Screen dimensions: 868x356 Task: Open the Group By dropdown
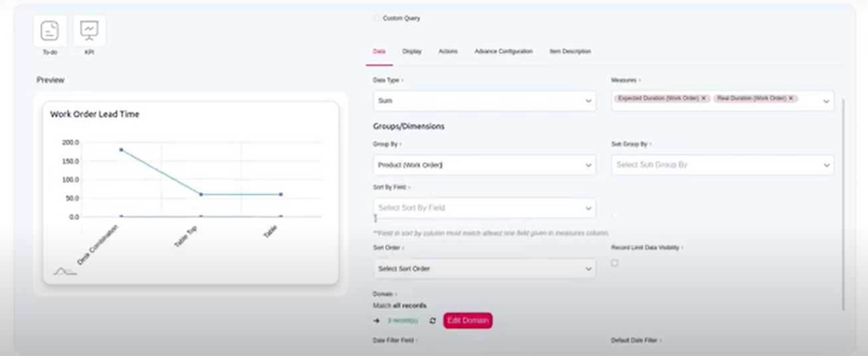(x=484, y=165)
